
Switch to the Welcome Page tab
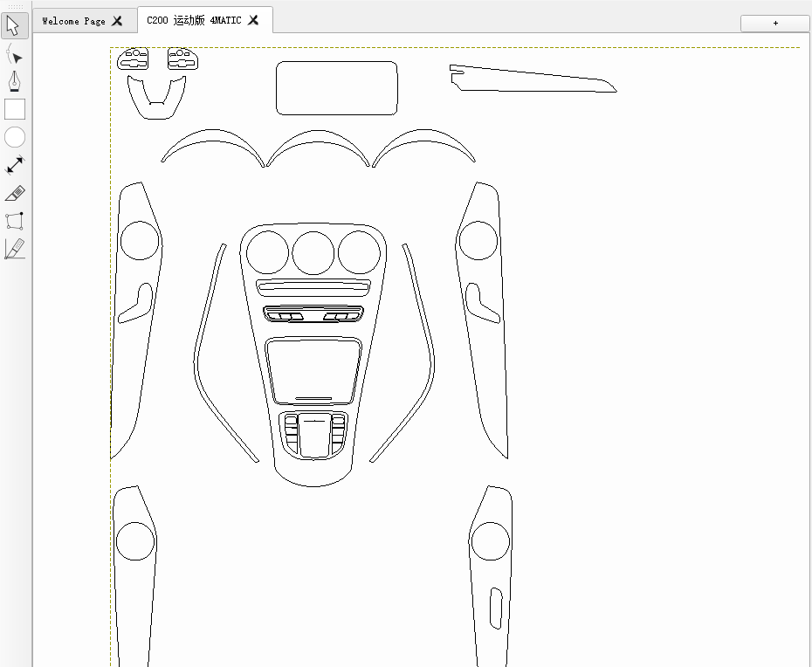tap(73, 21)
